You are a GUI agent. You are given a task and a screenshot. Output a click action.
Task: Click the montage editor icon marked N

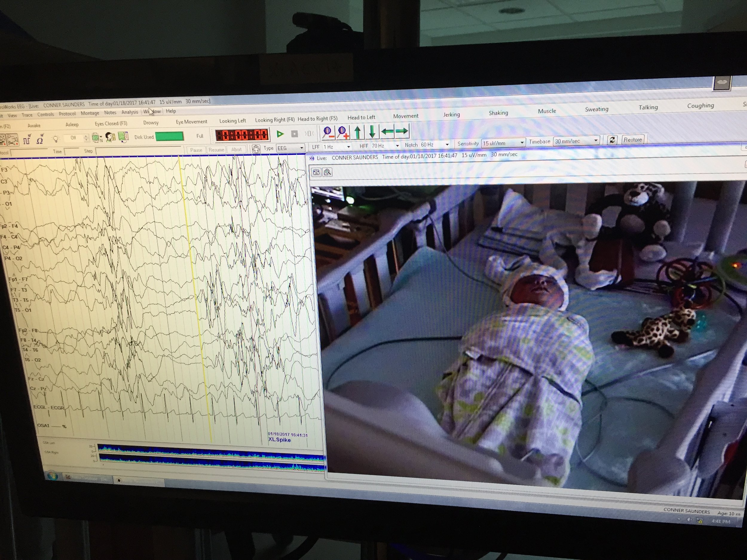click(97, 137)
